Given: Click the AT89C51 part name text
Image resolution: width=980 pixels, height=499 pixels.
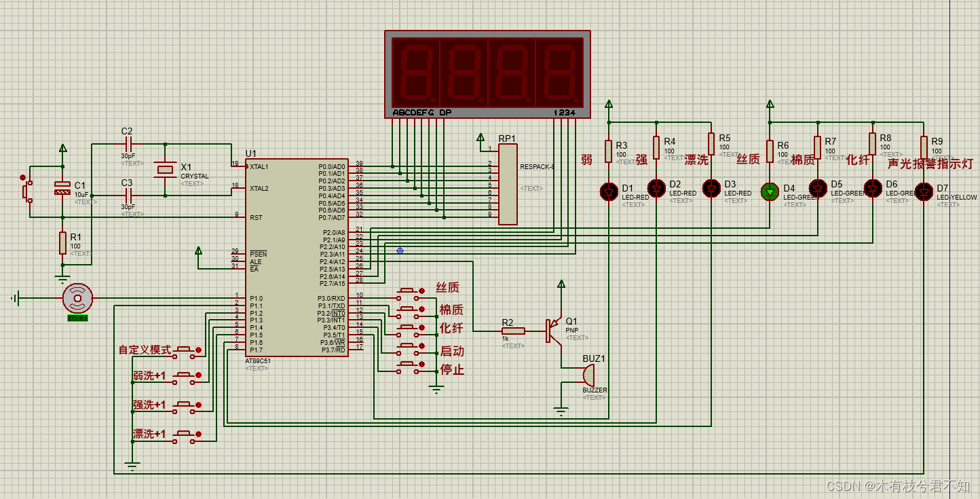Looking at the screenshot, I should (x=258, y=361).
